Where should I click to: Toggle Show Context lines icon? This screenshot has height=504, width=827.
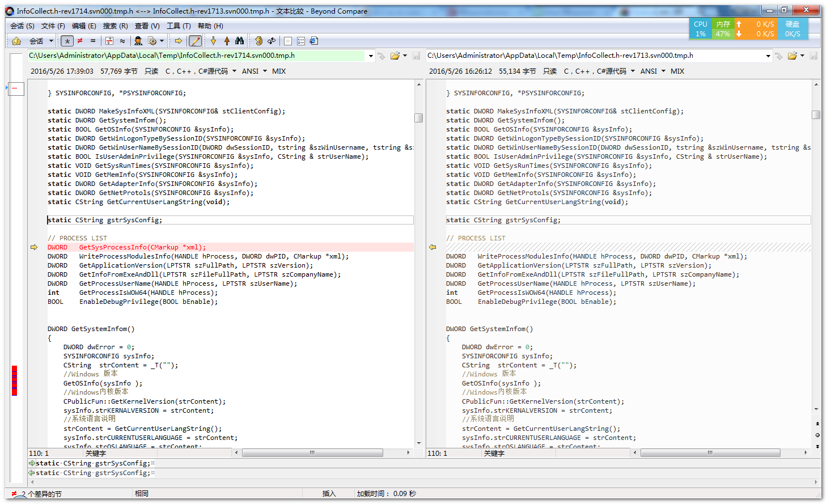click(109, 41)
